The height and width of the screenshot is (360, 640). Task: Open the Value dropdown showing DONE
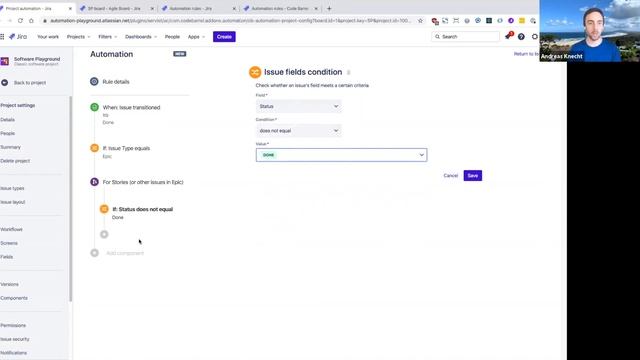(341, 155)
